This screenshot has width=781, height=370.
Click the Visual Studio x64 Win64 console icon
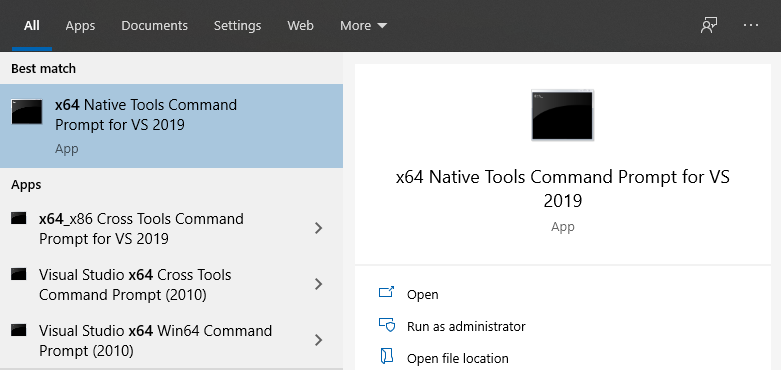(x=19, y=330)
